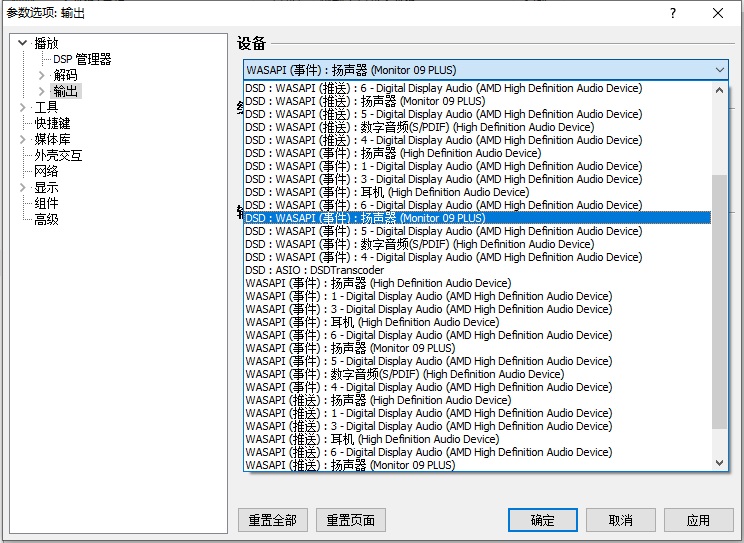Select highlighted DSD WASAPI (事件) 扬声器 Monitor 09 PLUS
The width and height of the screenshot is (744, 543).
pyautogui.click(x=365, y=218)
